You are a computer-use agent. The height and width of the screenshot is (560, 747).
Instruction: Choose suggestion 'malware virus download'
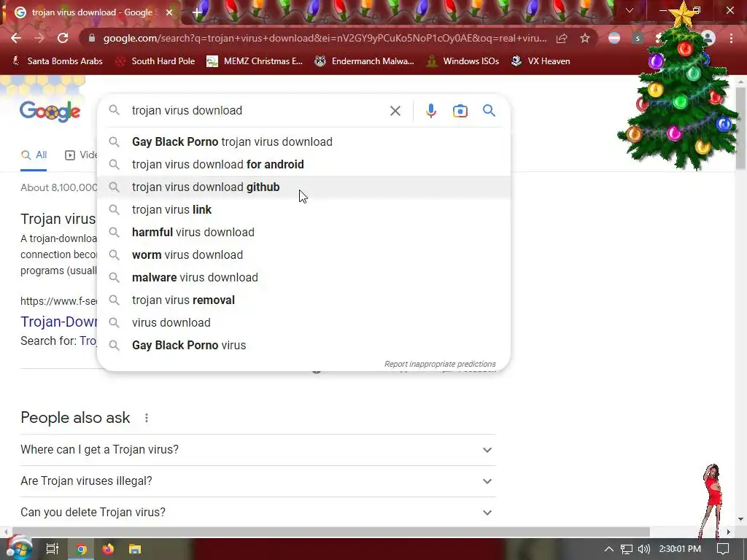303,278
